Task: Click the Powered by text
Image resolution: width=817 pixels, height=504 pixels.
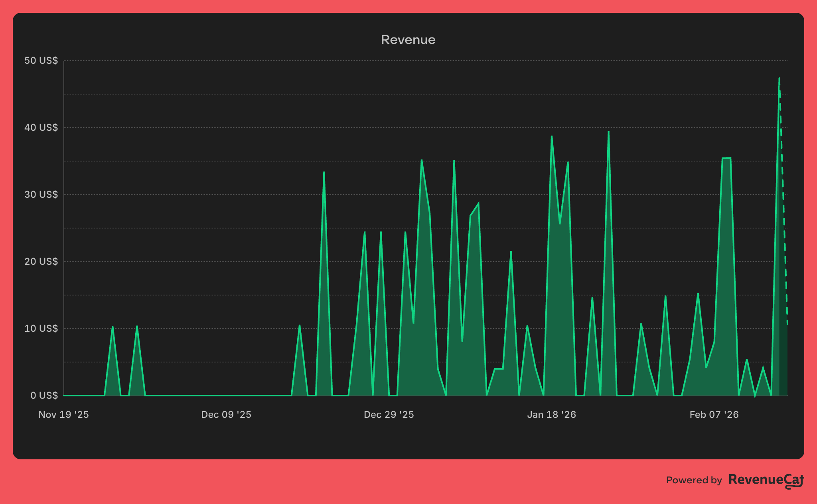Action: [694, 480]
